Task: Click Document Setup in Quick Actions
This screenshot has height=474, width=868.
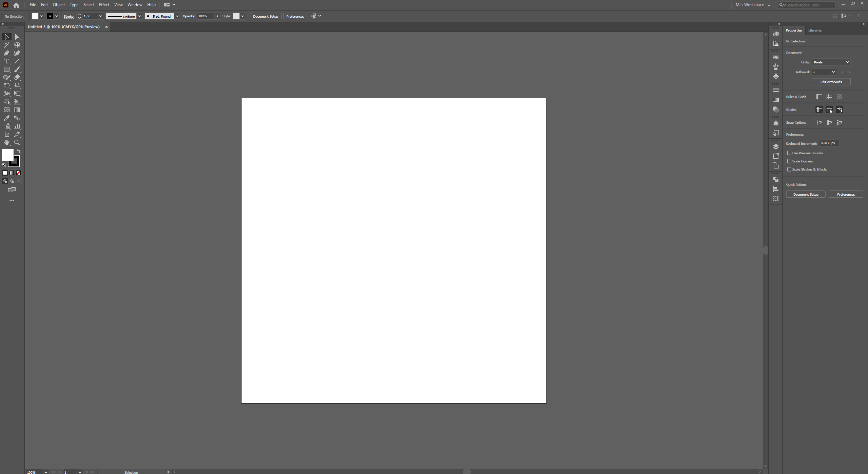Action: point(806,195)
